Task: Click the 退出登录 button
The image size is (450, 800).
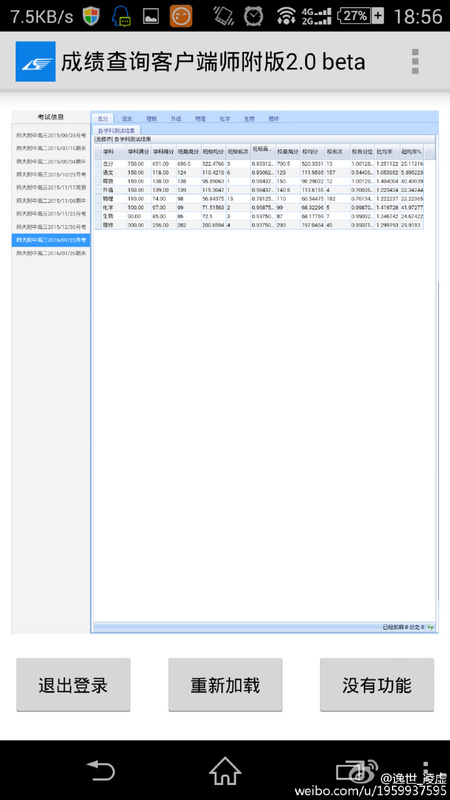Action: 73,685
